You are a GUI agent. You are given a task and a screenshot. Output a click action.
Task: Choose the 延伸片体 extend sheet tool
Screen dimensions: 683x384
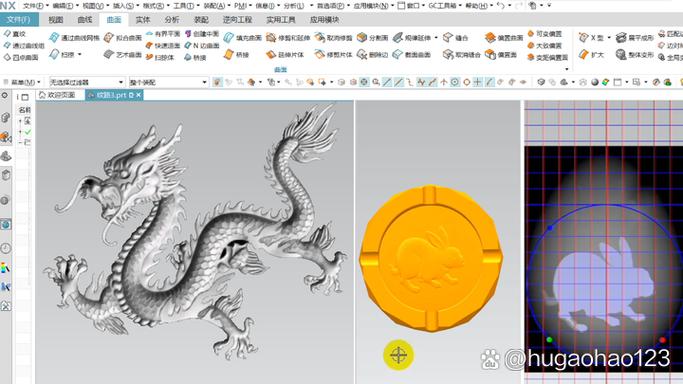[x=285, y=54]
